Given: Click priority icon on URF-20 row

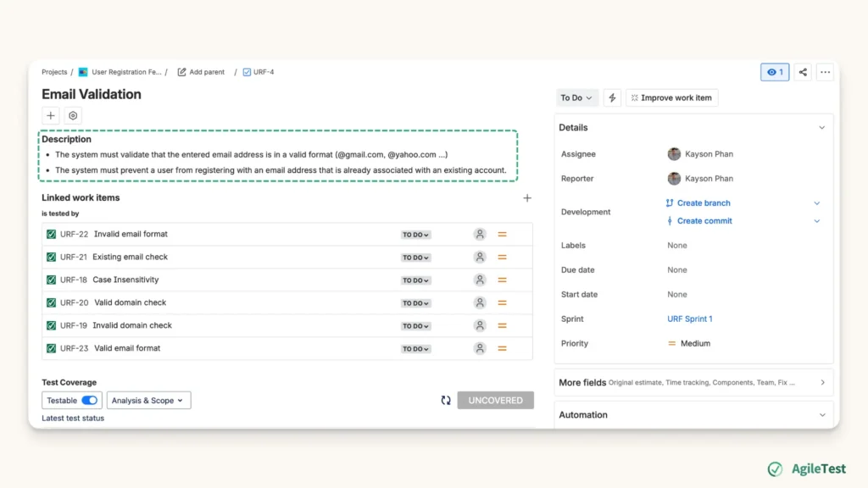Looking at the screenshot, I should click(502, 302).
